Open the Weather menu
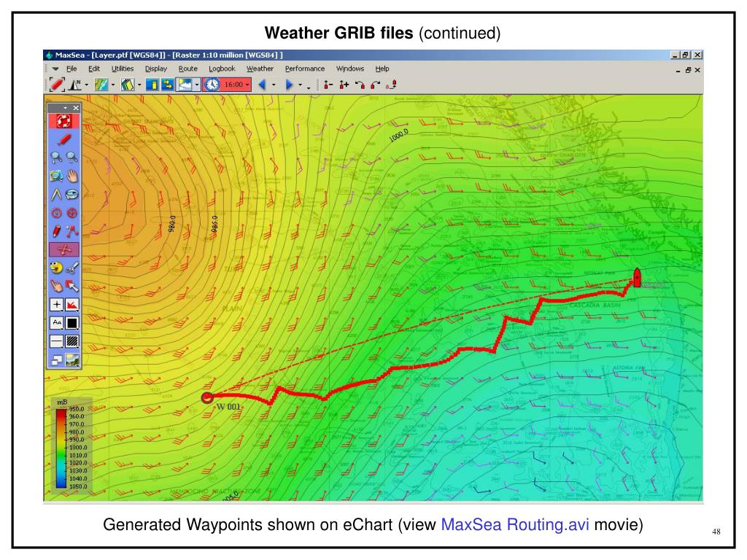747x560 pixels. [x=260, y=69]
